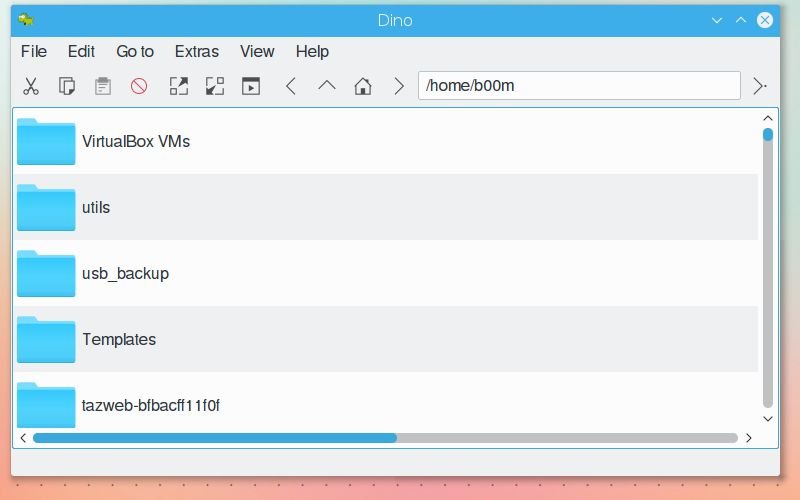Select the utils folder icon
The width and height of the screenshot is (800, 500).
coord(46,207)
